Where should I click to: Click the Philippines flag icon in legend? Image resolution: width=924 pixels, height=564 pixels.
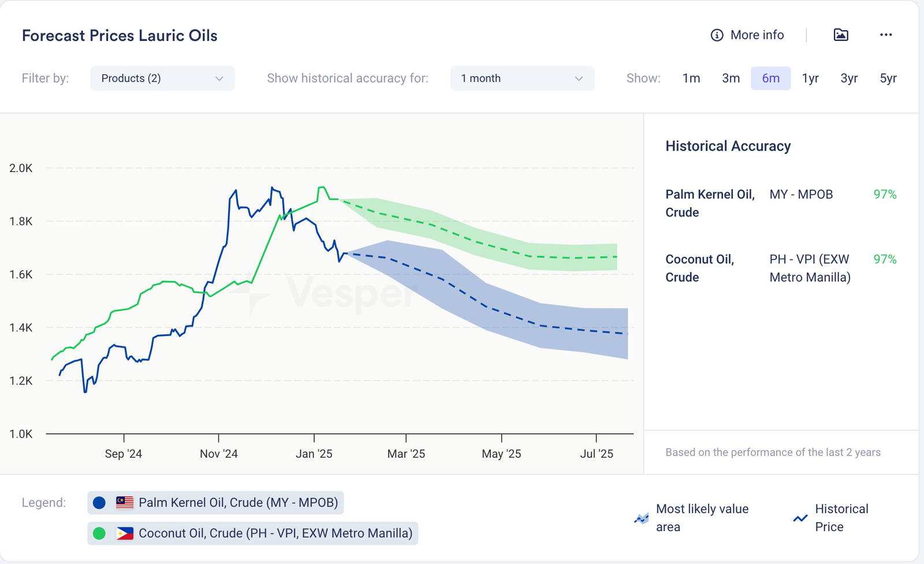(x=125, y=533)
